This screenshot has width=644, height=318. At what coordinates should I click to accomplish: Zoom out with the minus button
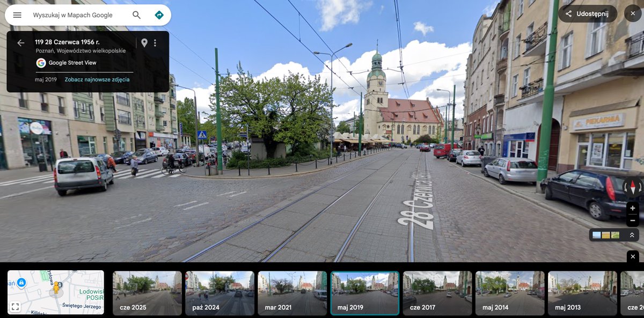(x=632, y=220)
